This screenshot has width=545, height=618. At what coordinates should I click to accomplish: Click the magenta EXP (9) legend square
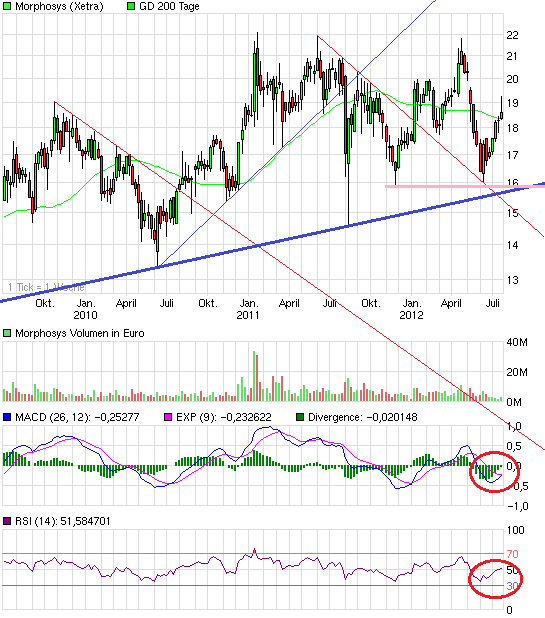tap(168, 417)
